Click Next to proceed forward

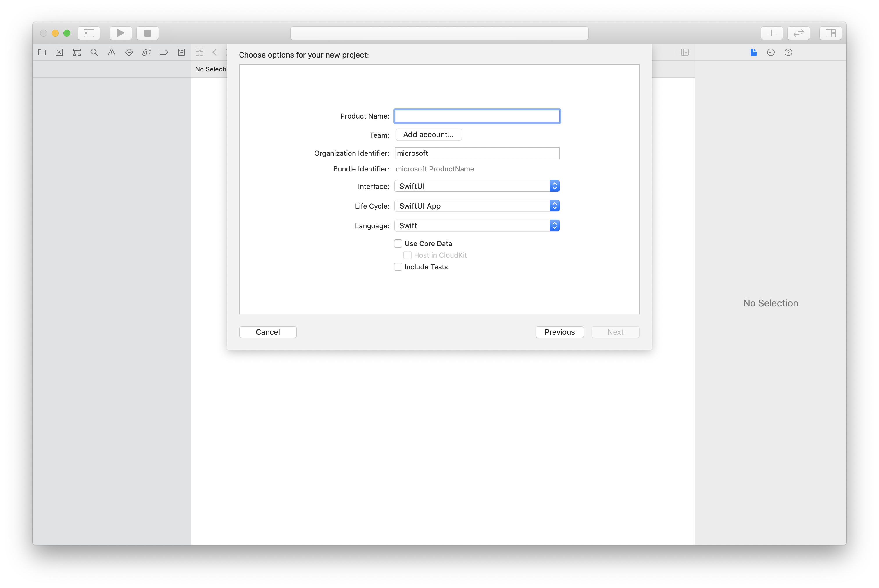[615, 331]
